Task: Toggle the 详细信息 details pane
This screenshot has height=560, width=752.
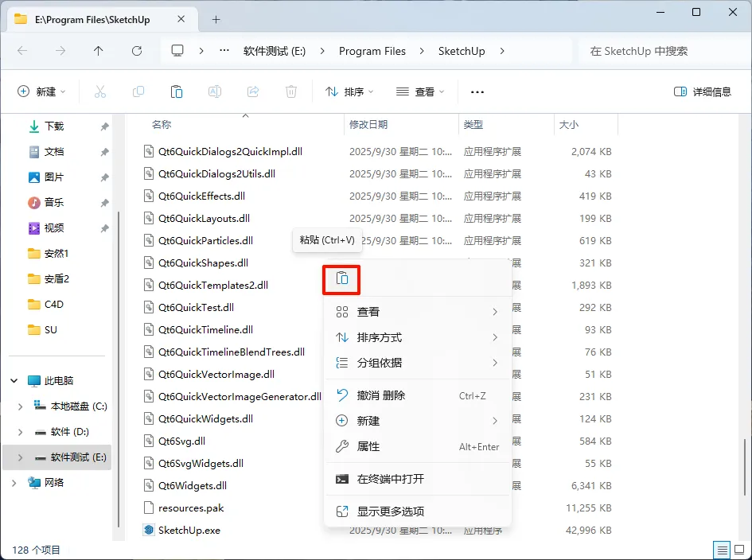Action: [x=703, y=91]
